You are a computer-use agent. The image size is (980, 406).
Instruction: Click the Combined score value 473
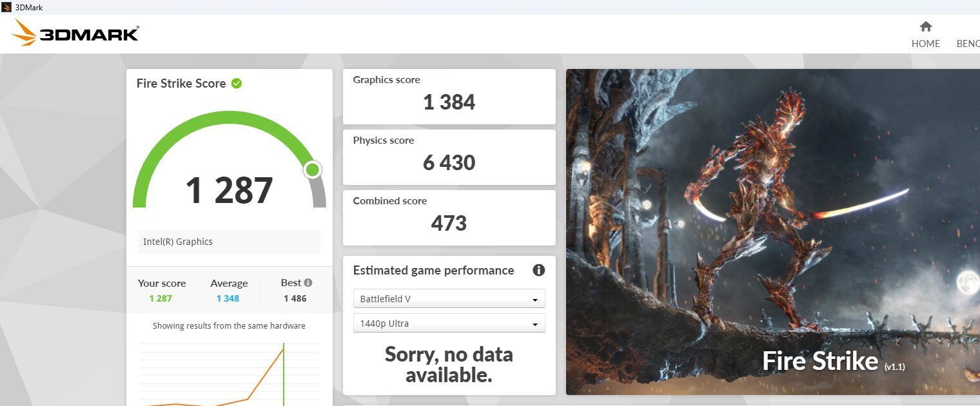(449, 224)
